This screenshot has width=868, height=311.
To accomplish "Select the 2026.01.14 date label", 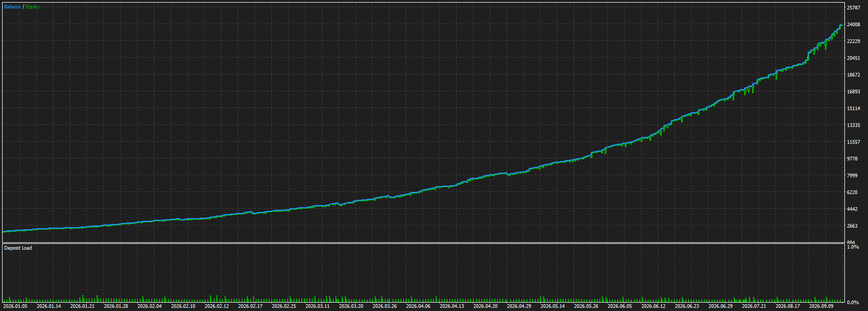I will click(x=49, y=306).
